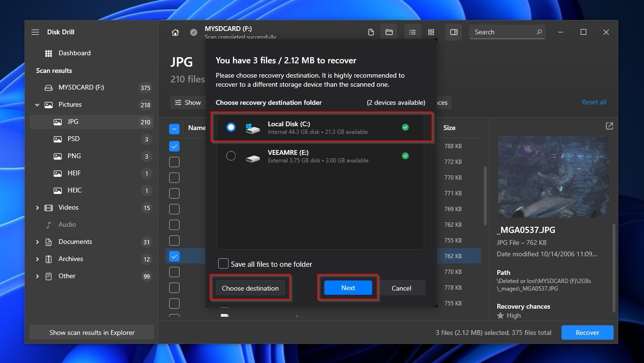Select the JPG category in sidebar
The image size is (644, 363).
[91, 122]
